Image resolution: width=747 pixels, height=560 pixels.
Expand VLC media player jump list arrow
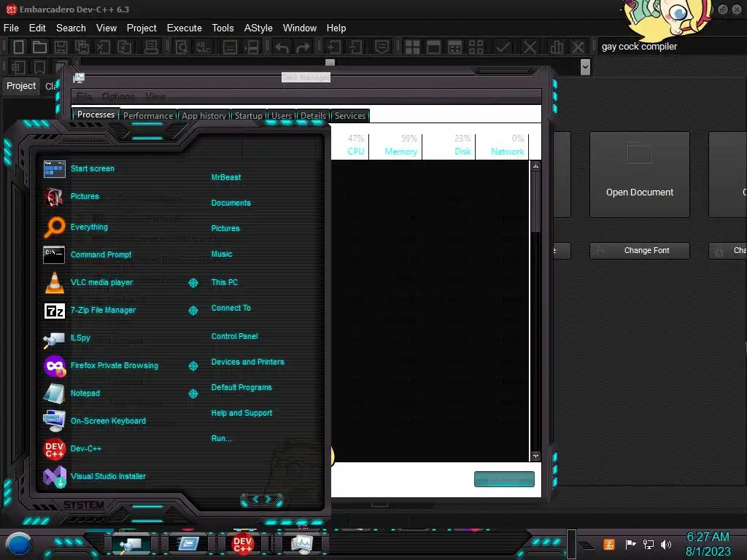(x=193, y=283)
